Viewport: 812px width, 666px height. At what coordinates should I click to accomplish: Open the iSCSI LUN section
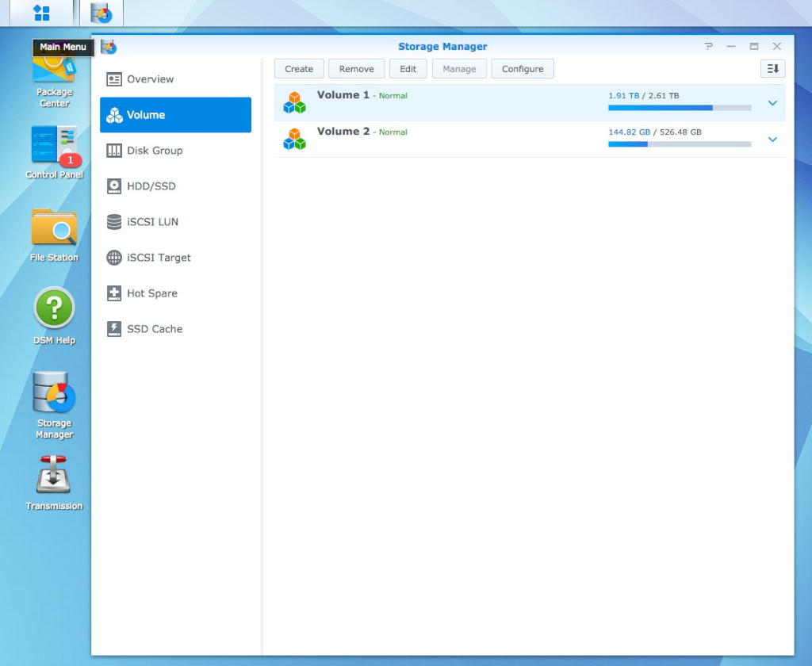175,222
